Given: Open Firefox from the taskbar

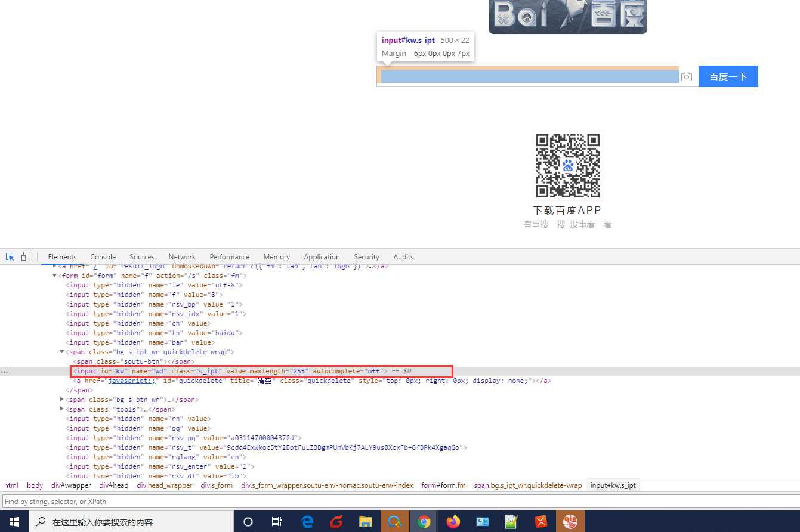Looking at the screenshot, I should 453,521.
